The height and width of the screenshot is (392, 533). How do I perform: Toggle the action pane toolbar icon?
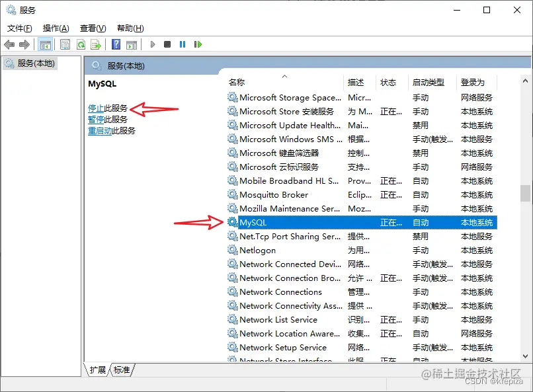132,44
